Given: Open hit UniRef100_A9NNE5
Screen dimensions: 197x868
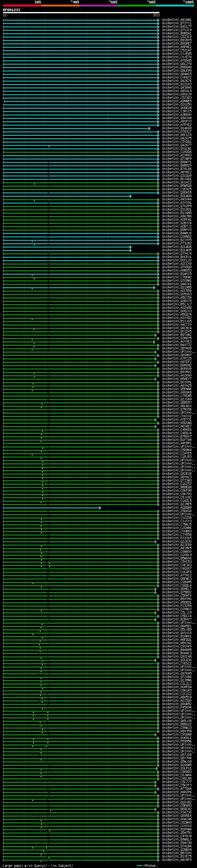Looking at the screenshot, I should pos(176,101).
